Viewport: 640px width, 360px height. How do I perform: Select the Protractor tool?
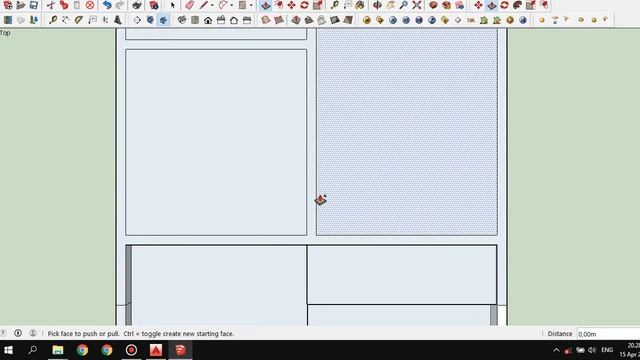(79, 20)
